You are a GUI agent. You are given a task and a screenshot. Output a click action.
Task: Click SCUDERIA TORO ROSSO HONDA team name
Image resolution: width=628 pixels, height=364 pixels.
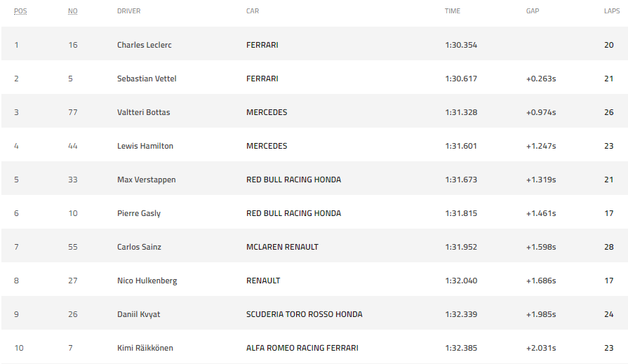point(304,314)
